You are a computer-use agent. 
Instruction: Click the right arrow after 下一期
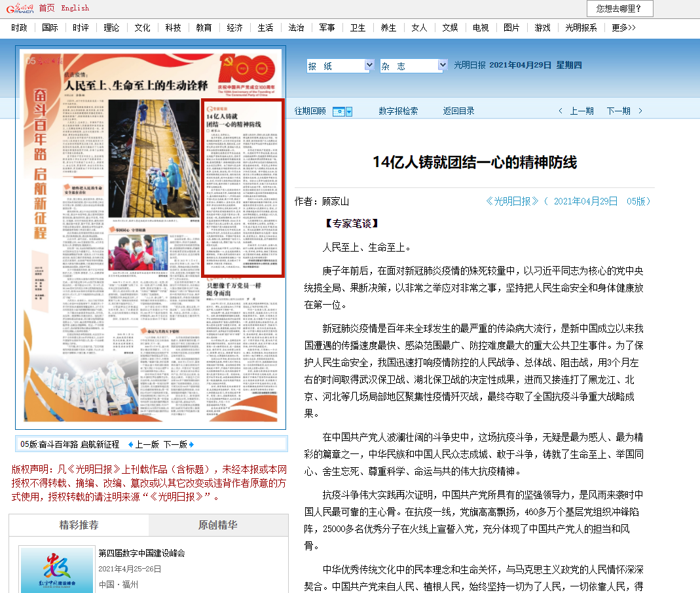pos(640,111)
